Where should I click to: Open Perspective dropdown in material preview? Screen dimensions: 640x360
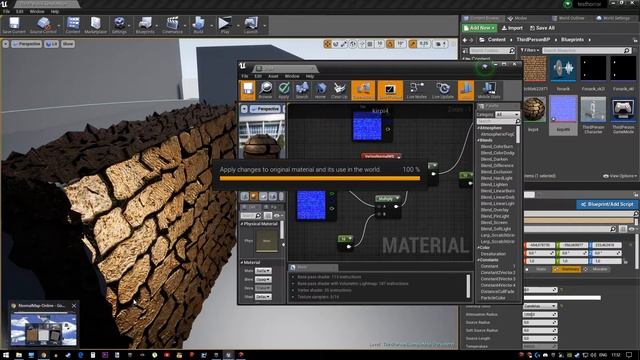click(265, 109)
